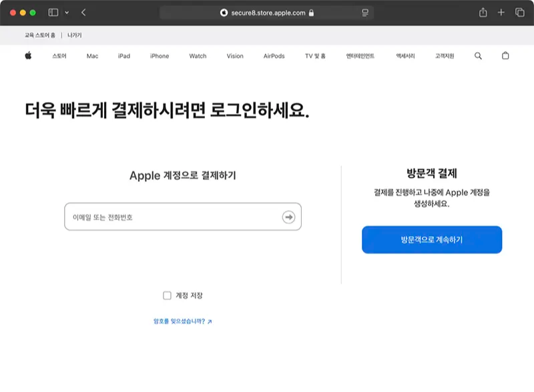
Task: Click the 방문객으로 계속하기 button
Action: pos(431,239)
